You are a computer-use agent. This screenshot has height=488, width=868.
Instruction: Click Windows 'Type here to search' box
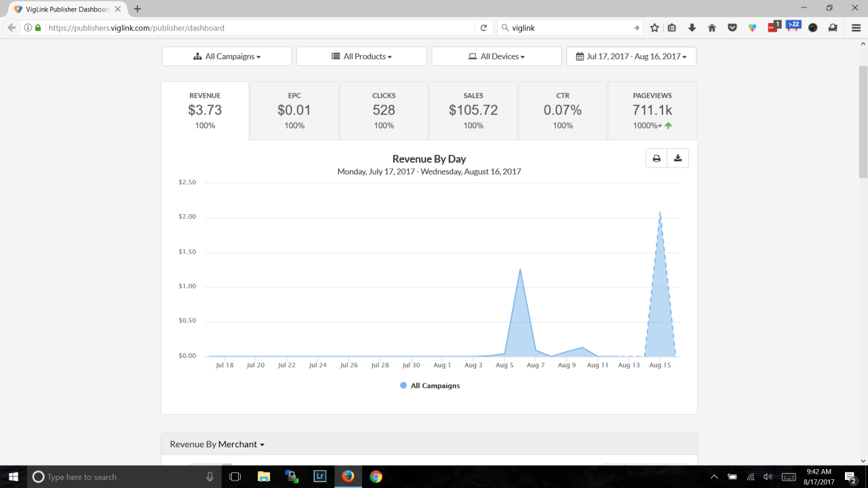(x=123, y=476)
